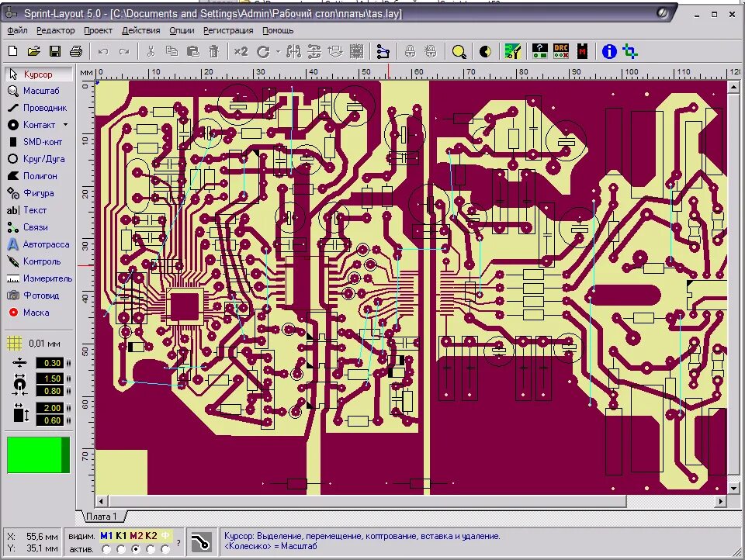The image size is (745, 560).
Task: Open the macro library M icon
Action: 583,51
